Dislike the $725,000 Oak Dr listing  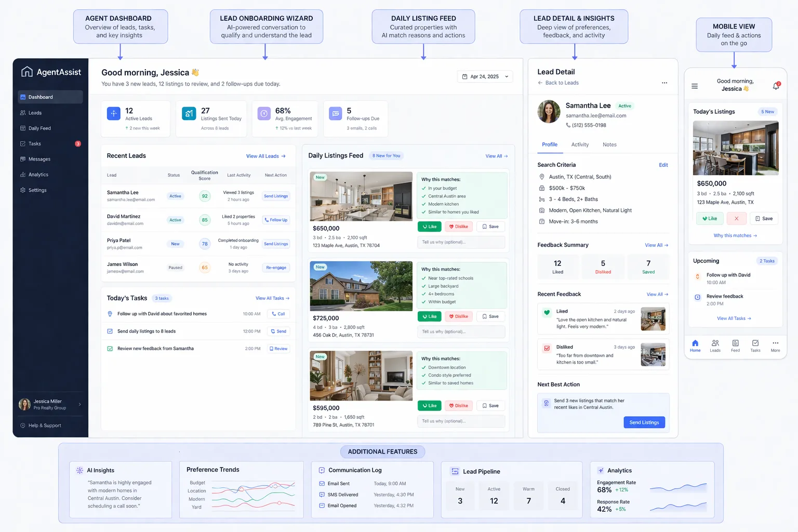click(x=459, y=316)
